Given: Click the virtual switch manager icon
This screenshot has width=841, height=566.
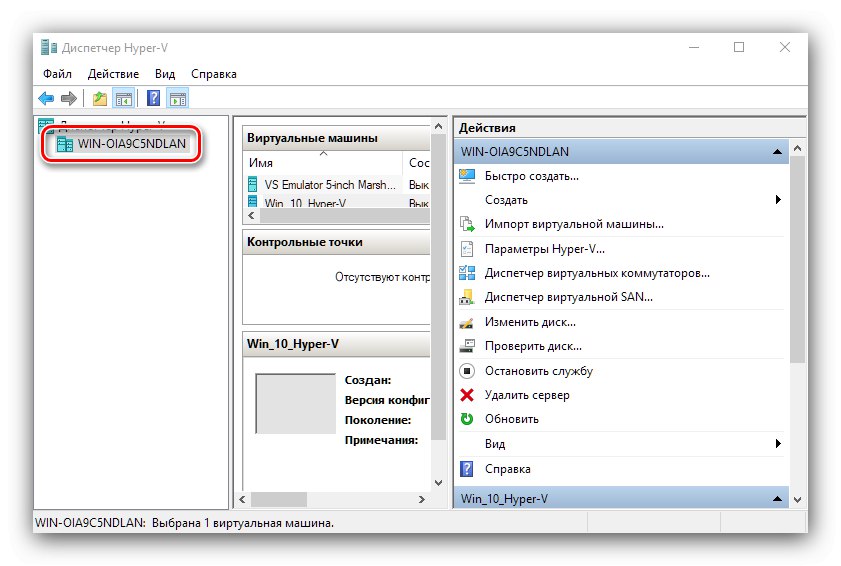Looking at the screenshot, I should 467,273.
